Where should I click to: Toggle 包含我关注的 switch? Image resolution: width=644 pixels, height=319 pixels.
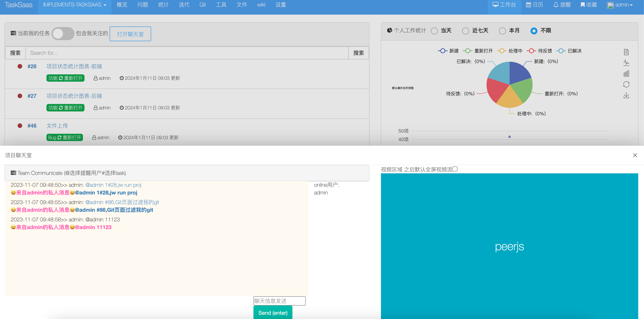[63, 33]
